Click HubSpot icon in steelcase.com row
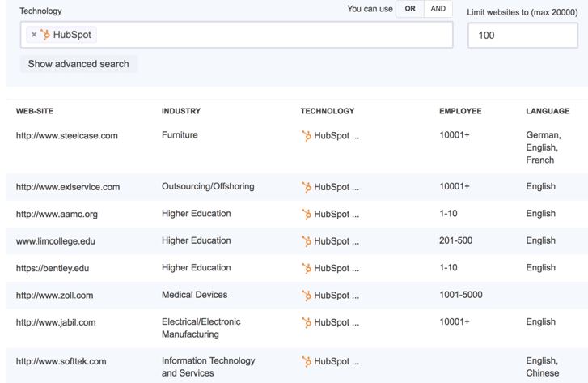The width and height of the screenshot is (588, 383). pos(307,135)
